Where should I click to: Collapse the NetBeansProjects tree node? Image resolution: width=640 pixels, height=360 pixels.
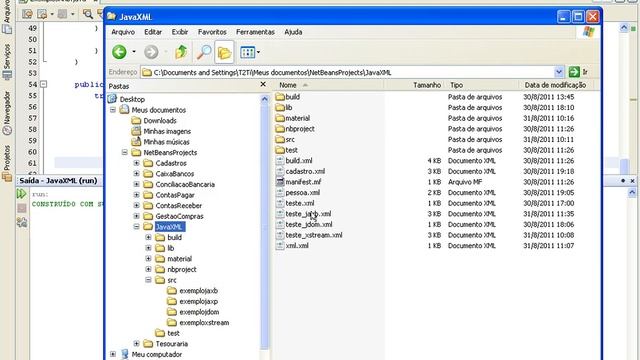pyautogui.click(x=124, y=152)
